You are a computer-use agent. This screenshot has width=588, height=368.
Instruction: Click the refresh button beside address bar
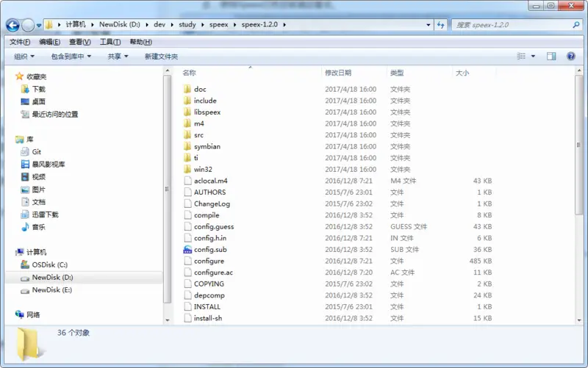[440, 25]
